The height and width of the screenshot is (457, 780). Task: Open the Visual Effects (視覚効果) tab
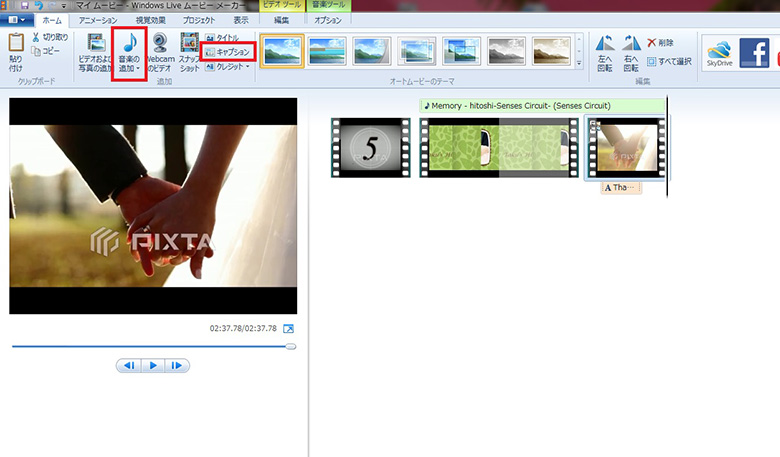click(x=150, y=20)
